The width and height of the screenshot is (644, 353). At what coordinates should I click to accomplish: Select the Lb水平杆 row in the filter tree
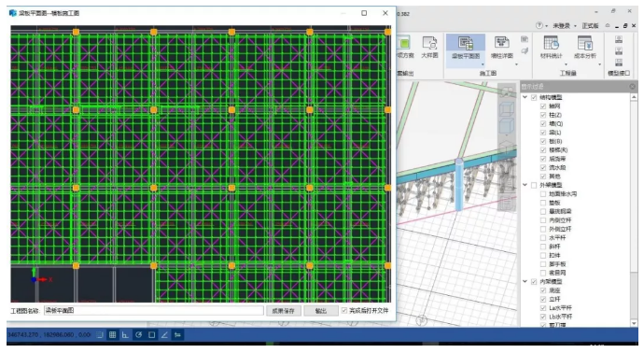tap(560, 317)
